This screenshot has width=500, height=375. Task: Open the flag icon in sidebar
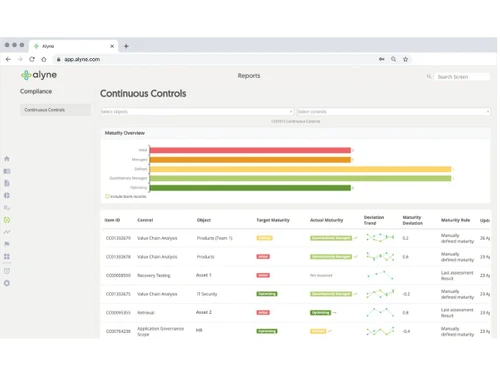7,244
